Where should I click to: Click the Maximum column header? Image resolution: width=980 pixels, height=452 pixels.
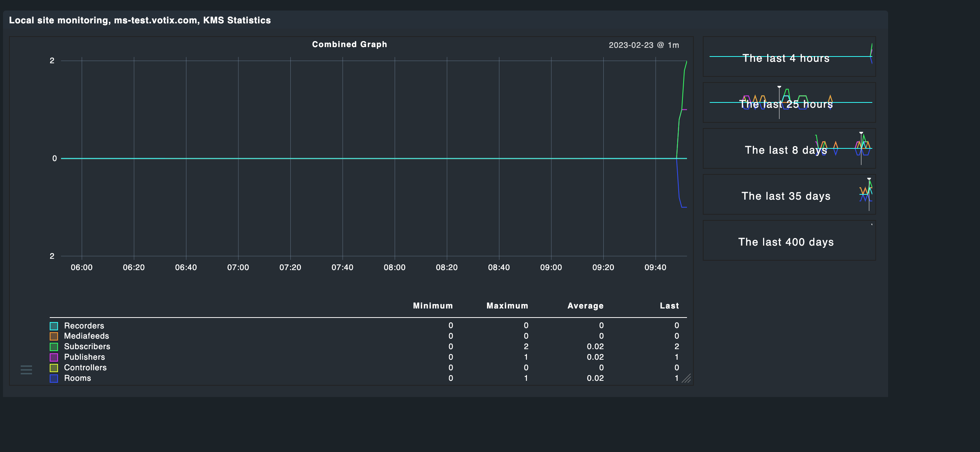[507, 306]
